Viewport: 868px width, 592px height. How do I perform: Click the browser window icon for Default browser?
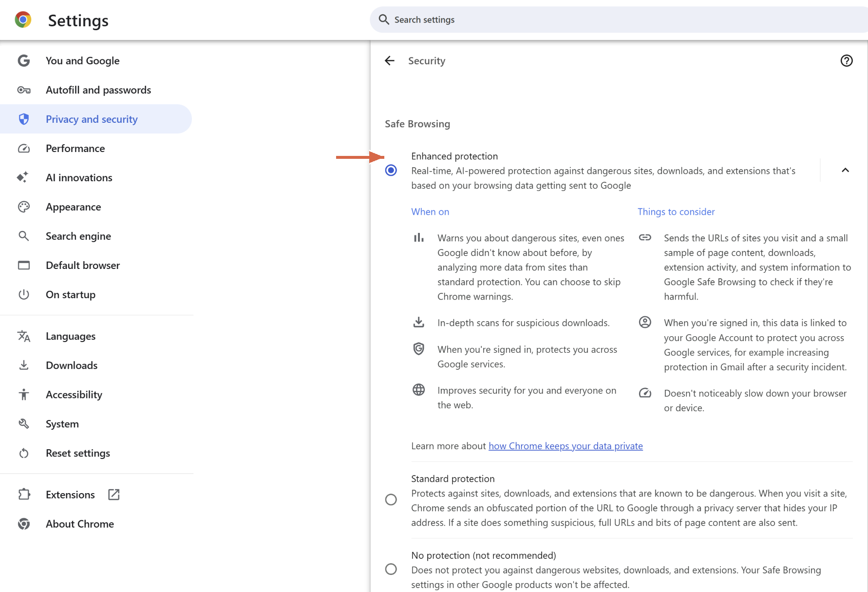23,265
